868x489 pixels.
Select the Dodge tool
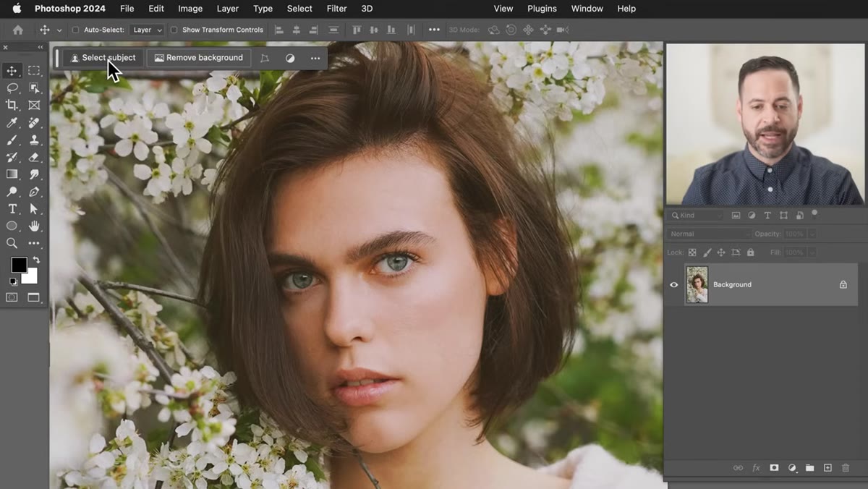pyautogui.click(x=12, y=192)
